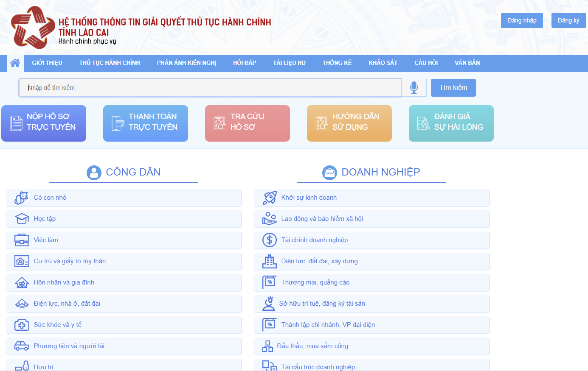Click the graduation cap Học tập icon

pos(22,219)
